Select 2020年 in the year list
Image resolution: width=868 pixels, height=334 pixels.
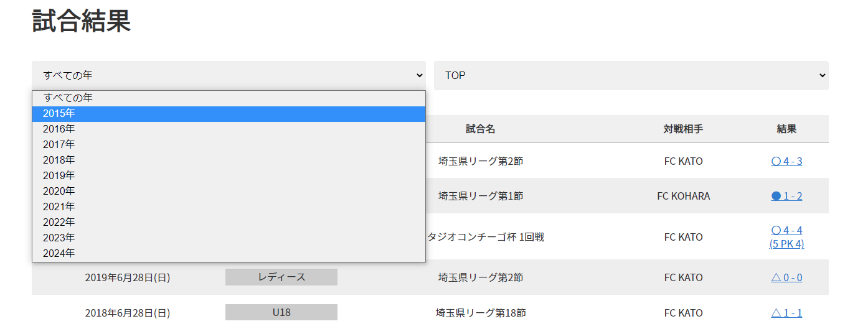point(229,192)
